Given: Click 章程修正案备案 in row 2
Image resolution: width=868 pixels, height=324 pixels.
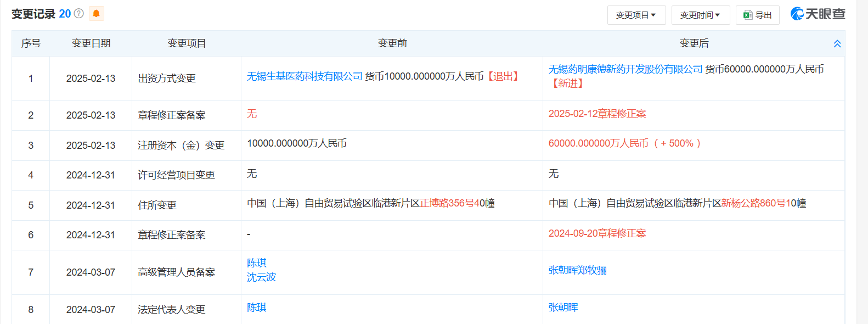Looking at the screenshot, I should click(x=172, y=115).
